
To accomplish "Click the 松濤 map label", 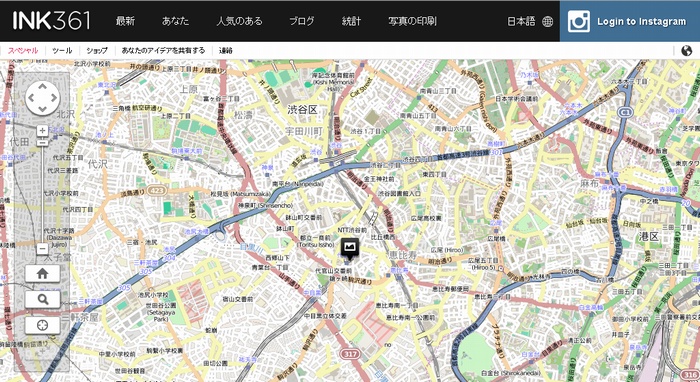I will coord(244,115).
